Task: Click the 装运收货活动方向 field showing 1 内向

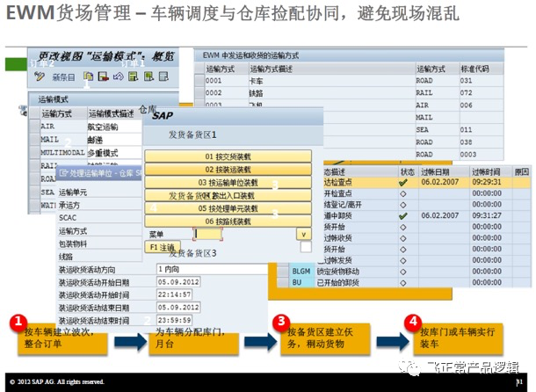Action: click(x=212, y=269)
